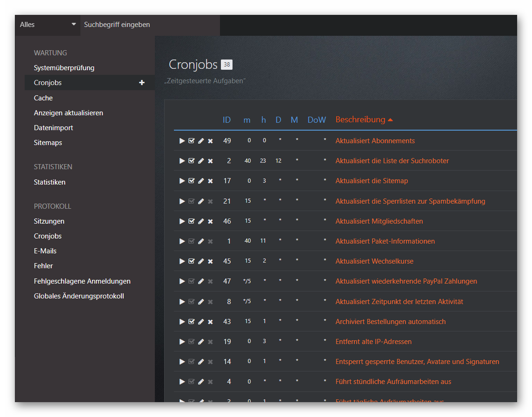Edit the Aktualisiert die Sitemap cronjob

[201, 181]
